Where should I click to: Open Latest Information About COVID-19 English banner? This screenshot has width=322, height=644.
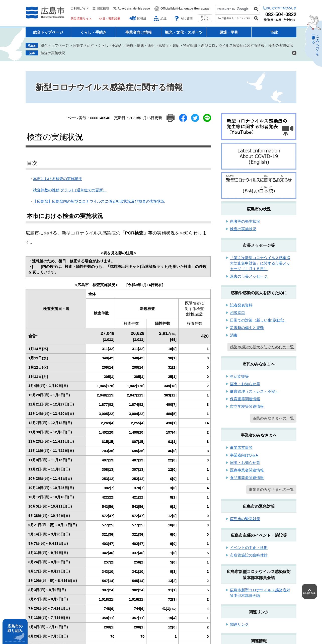[259, 156]
